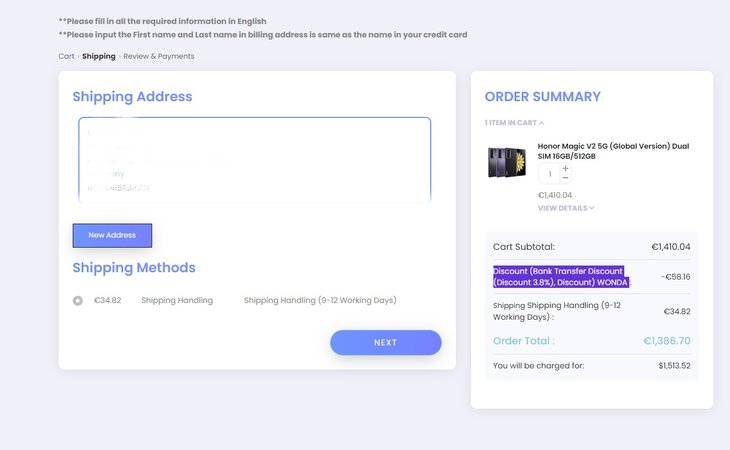Click the Honor Magic V2 5G product title
This screenshot has width=730, height=450.
[x=613, y=151]
